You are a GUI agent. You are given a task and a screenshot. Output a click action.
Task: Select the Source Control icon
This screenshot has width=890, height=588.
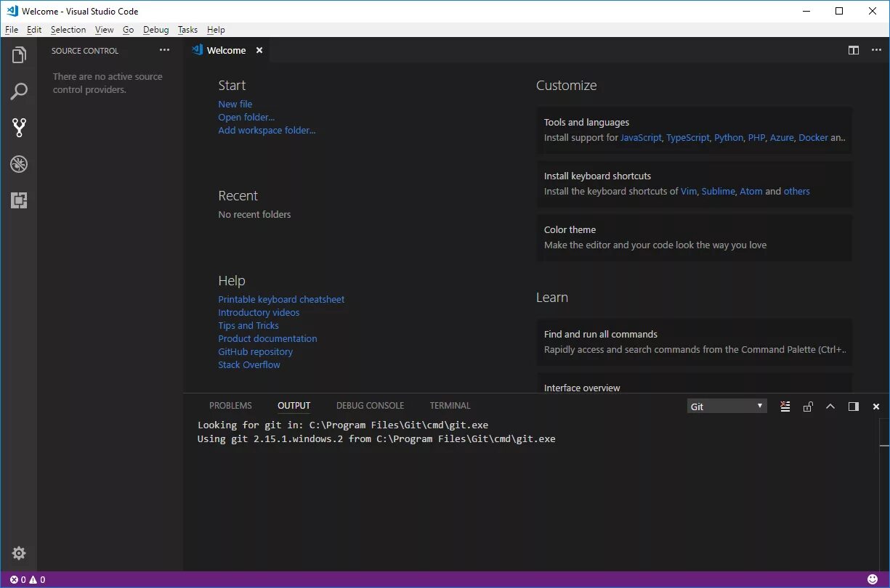coord(19,128)
